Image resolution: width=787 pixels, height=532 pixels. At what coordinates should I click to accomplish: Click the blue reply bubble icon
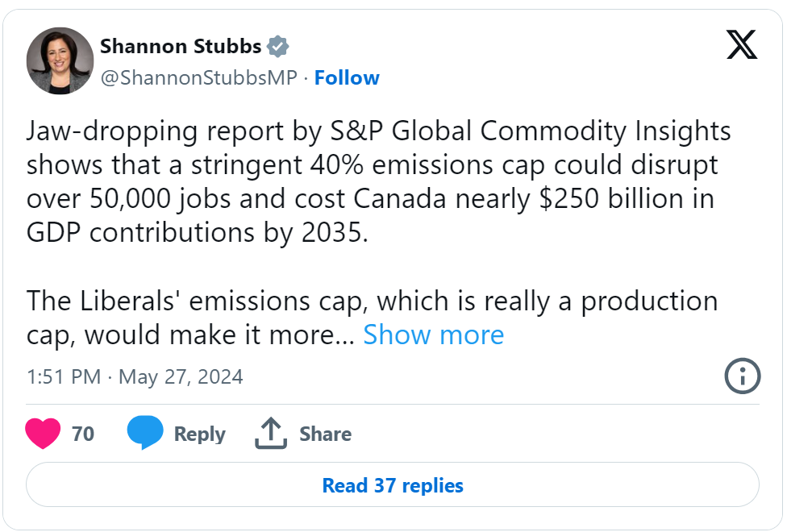145,432
